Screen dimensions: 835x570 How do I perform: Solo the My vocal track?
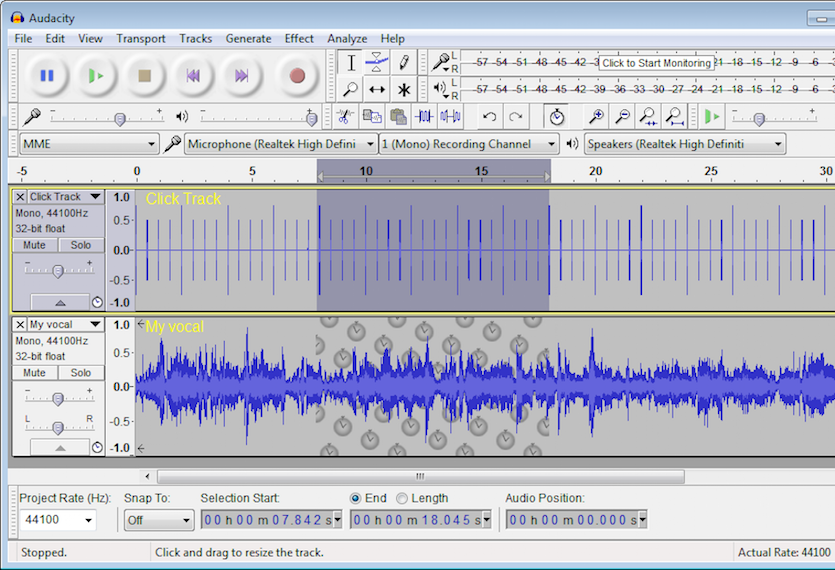click(80, 373)
